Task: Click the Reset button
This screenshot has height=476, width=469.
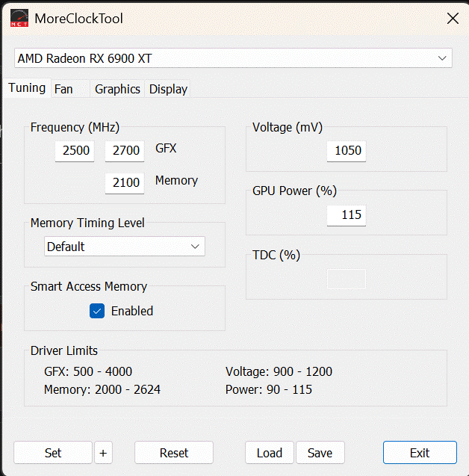Action: click(x=174, y=453)
